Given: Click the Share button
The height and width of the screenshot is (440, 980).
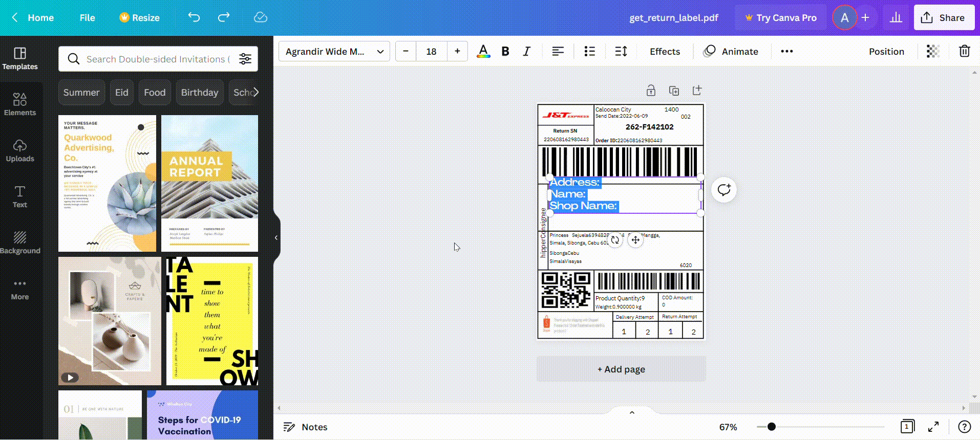Looking at the screenshot, I should point(944,17).
